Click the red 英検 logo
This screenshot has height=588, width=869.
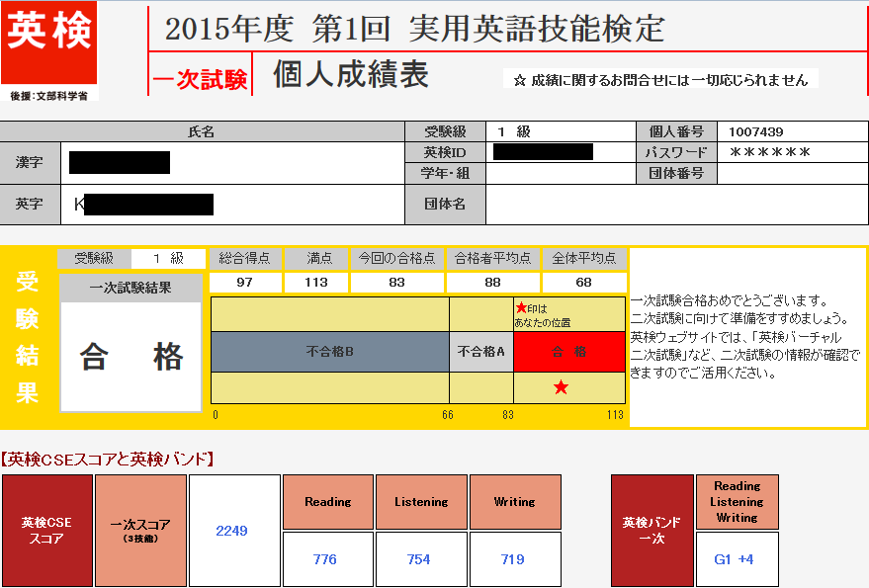(48, 42)
